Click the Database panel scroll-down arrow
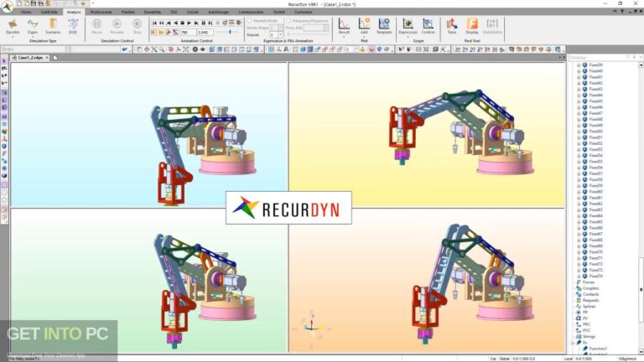This screenshot has height=362, width=644. pyautogui.click(x=641, y=352)
